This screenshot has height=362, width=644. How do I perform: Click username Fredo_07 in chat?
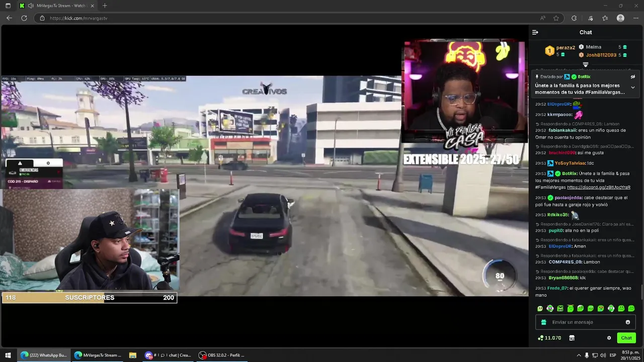pos(557,288)
